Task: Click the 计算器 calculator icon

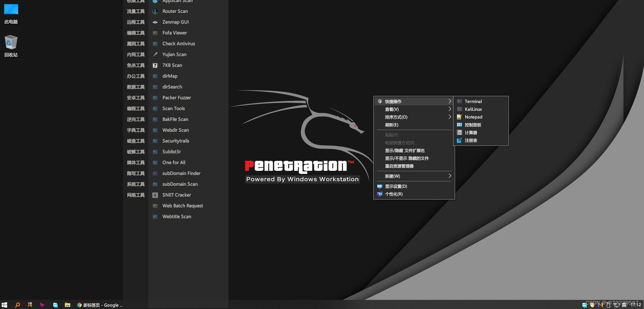Action: (460, 132)
